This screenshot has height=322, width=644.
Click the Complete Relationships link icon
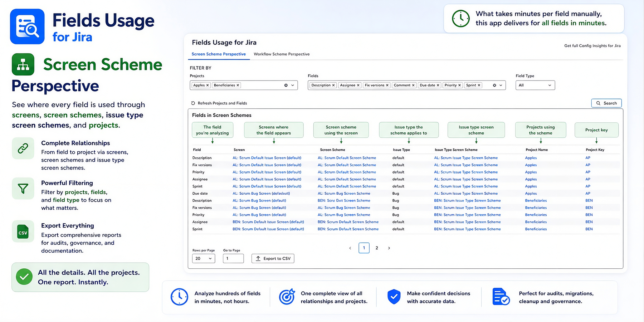[23, 148]
